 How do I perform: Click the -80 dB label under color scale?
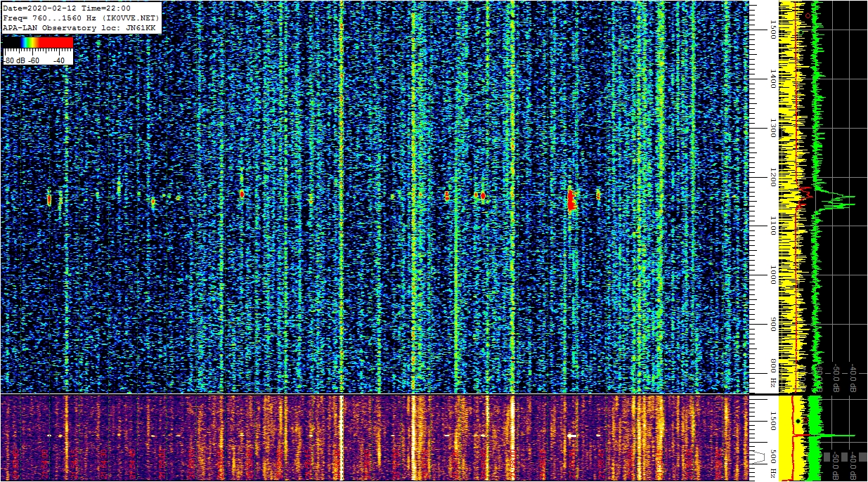(15, 60)
